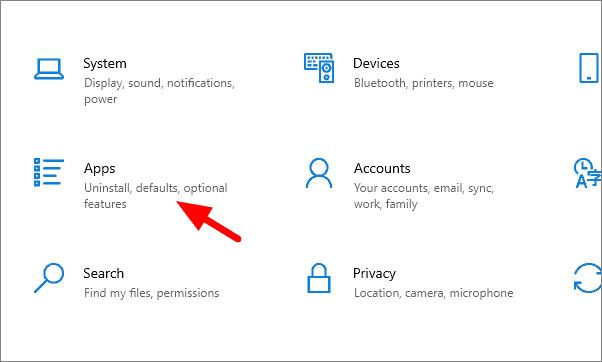The image size is (602, 362).
Task: Open the System heading link
Action: [105, 63]
